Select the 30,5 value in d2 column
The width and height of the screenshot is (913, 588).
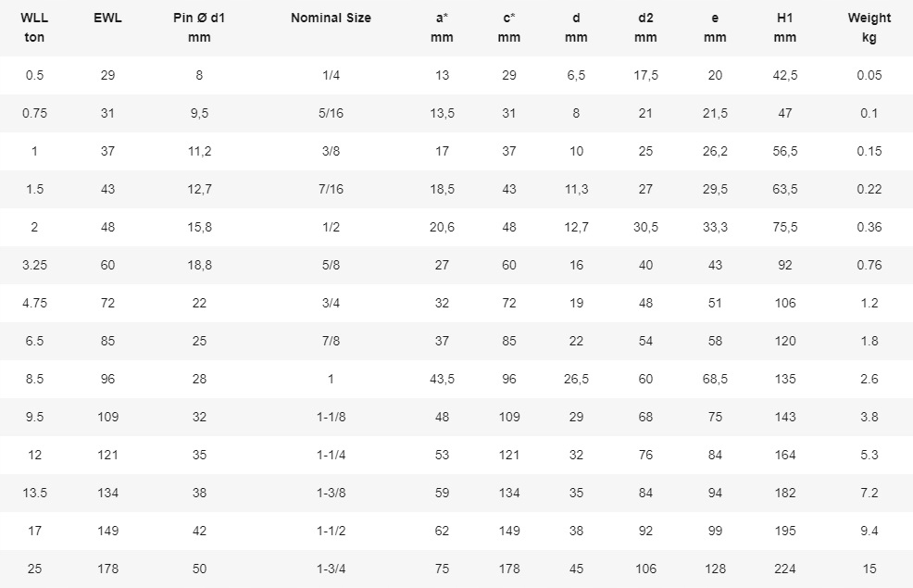pos(645,227)
